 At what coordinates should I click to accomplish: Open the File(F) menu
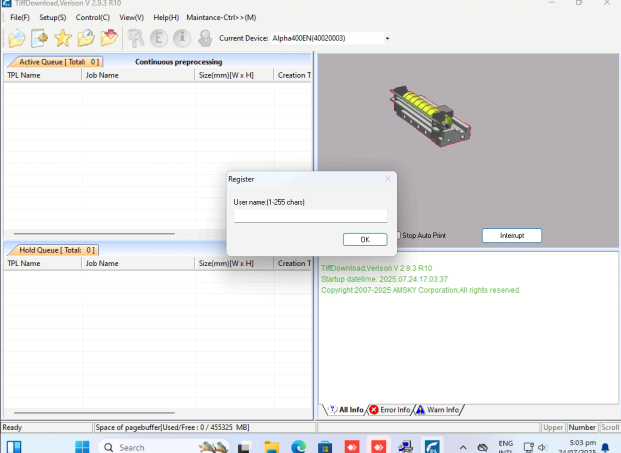[20, 17]
